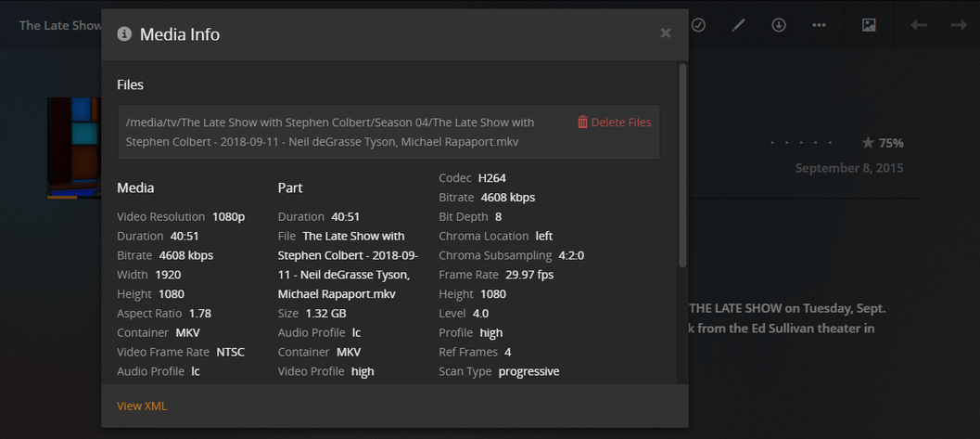Click the edit pencil icon

[x=738, y=25]
